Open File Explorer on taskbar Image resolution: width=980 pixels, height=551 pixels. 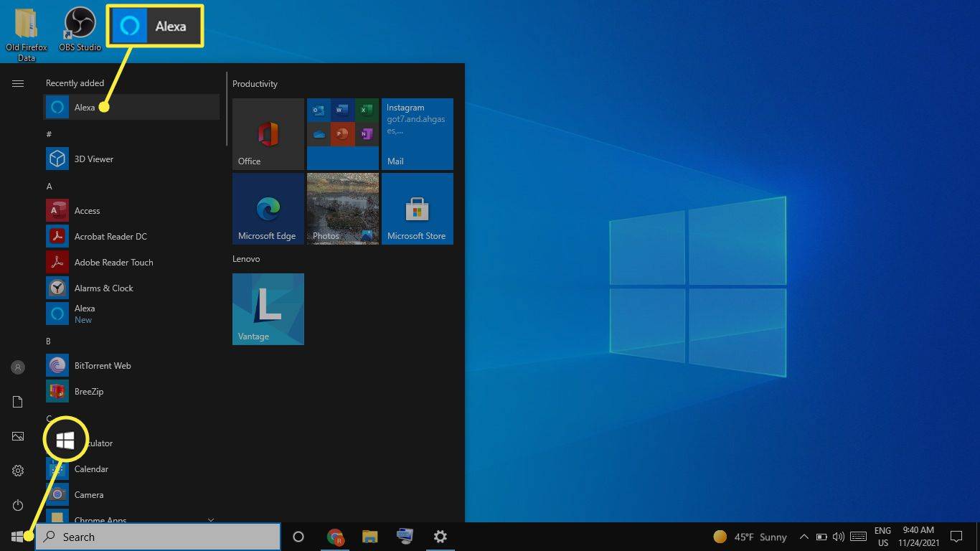[369, 537]
